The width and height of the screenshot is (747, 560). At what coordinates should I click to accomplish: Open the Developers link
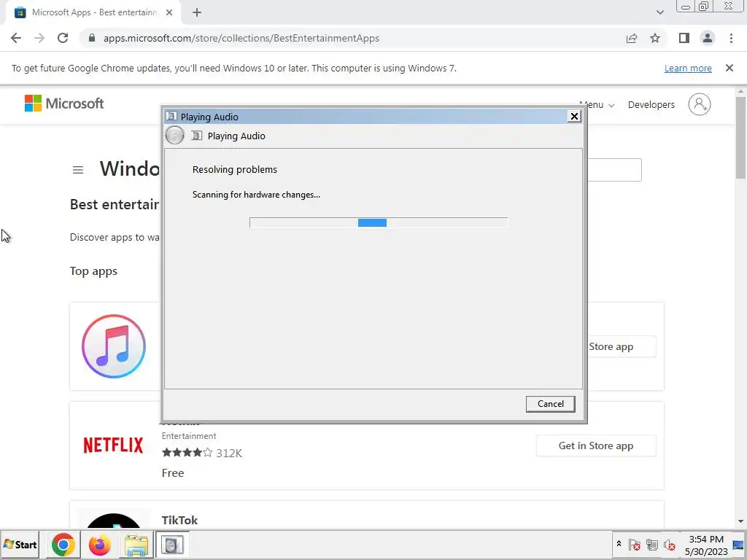tap(651, 105)
